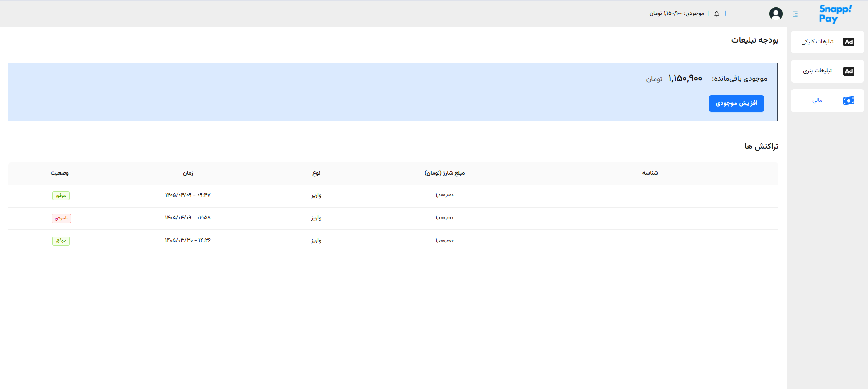Open the تبلیغات کلیکی menu item

click(827, 42)
